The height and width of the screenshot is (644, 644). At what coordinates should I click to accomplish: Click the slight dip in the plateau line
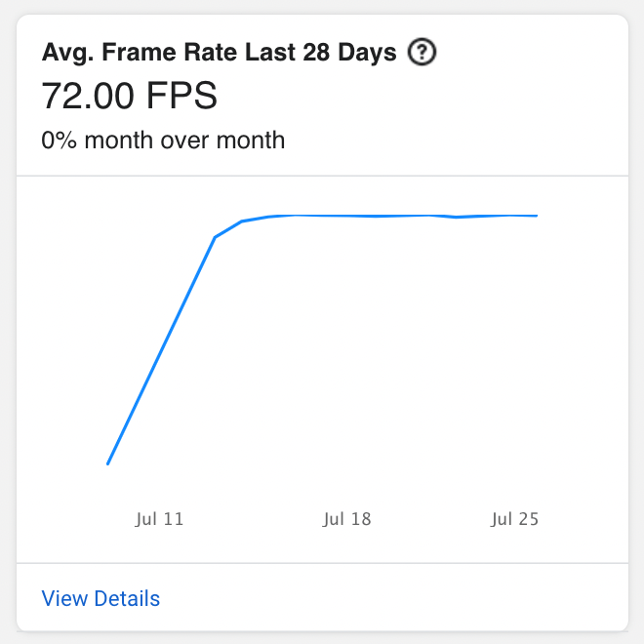click(x=457, y=218)
